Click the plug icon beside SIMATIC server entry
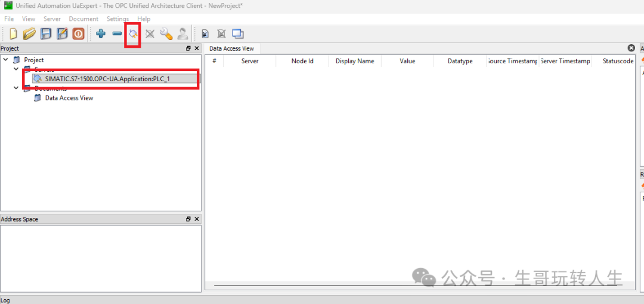 click(x=38, y=79)
